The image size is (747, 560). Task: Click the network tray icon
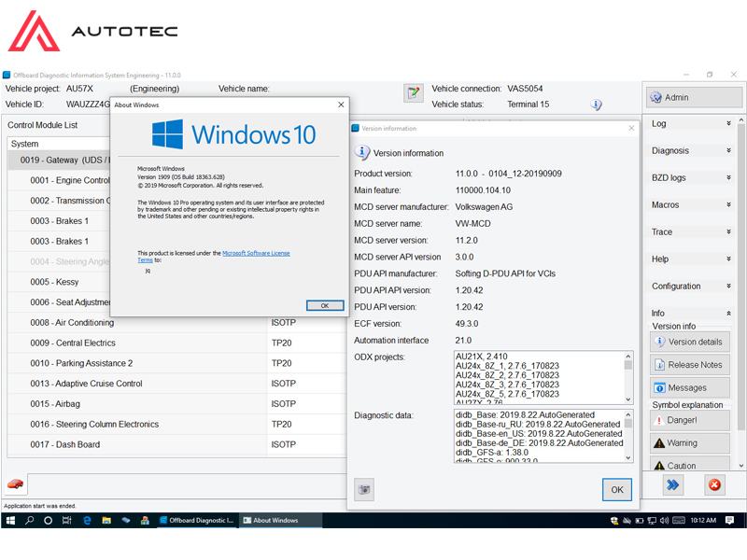pos(652,521)
